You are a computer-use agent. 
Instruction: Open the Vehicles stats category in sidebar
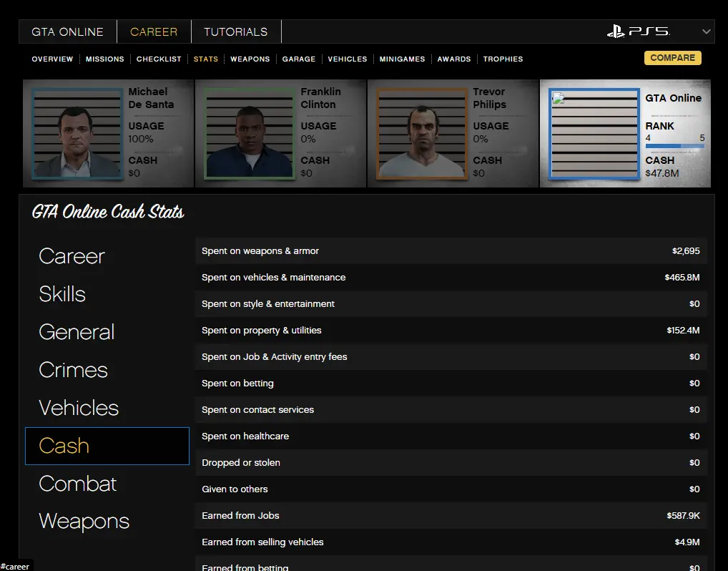pos(79,408)
